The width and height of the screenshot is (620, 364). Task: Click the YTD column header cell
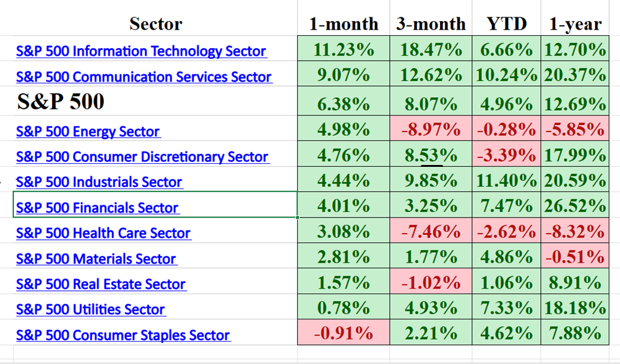(x=506, y=24)
